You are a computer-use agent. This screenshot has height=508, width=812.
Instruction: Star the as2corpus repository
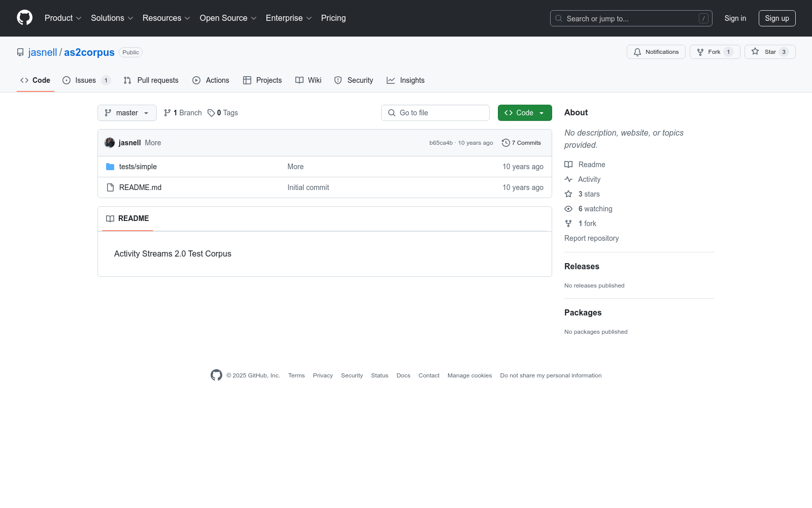coord(770,52)
